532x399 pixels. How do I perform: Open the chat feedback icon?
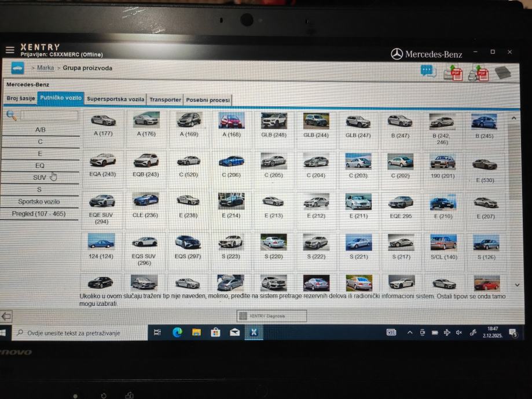coord(428,71)
